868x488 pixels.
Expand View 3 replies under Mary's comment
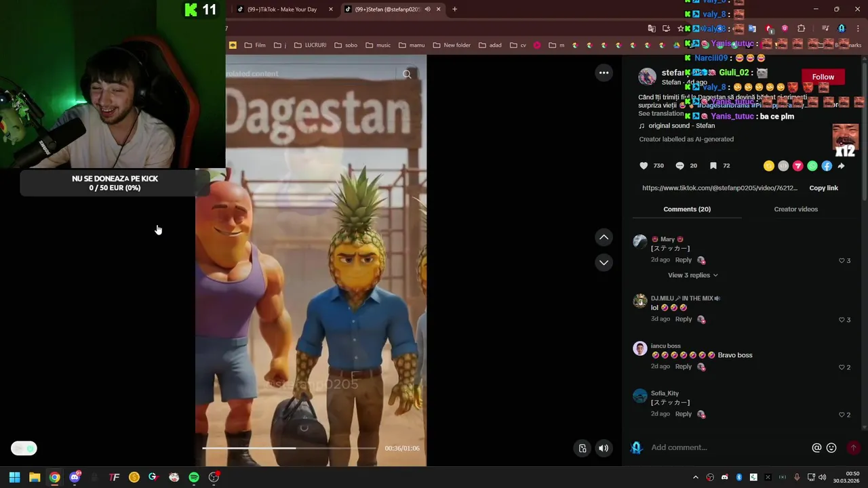pos(692,275)
